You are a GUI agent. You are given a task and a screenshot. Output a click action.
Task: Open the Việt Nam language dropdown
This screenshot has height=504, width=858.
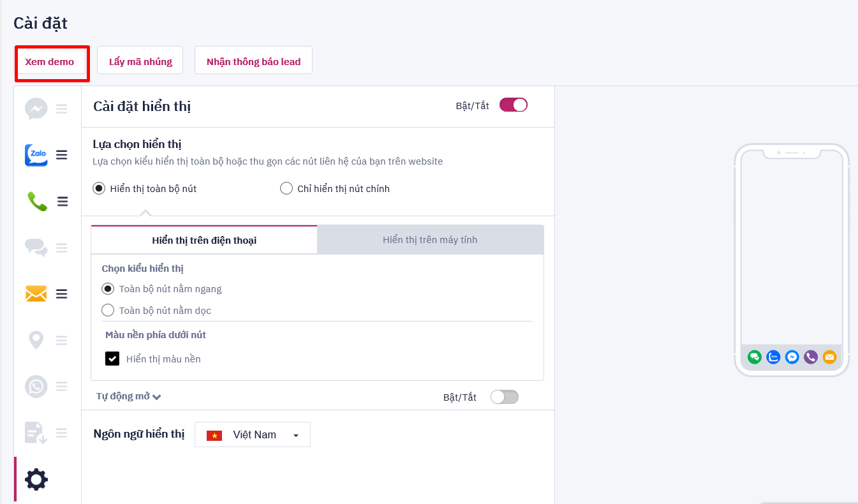[x=252, y=434]
